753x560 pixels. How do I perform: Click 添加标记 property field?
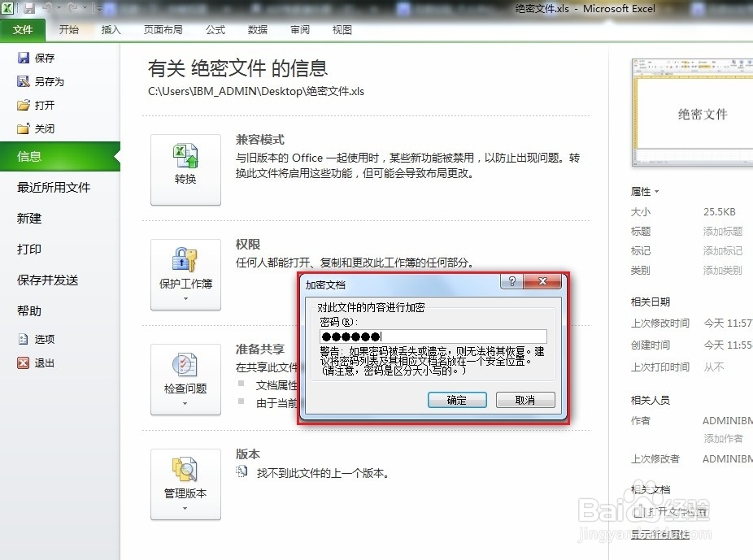(x=723, y=251)
